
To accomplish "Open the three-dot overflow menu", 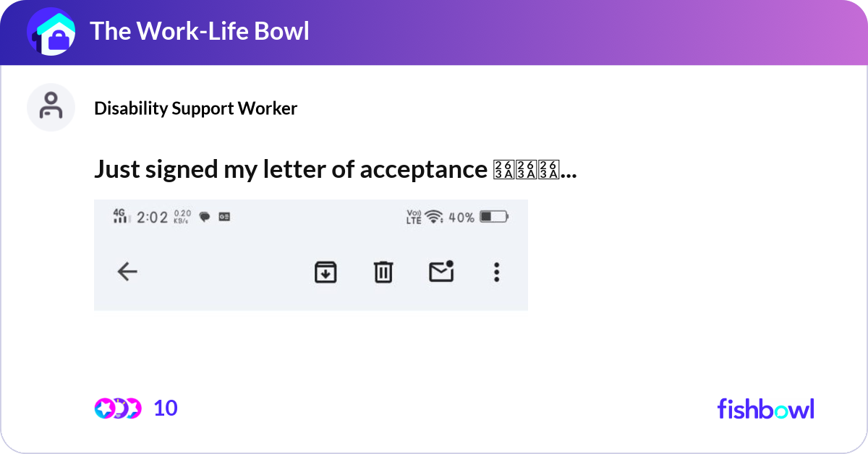I will pyautogui.click(x=496, y=272).
